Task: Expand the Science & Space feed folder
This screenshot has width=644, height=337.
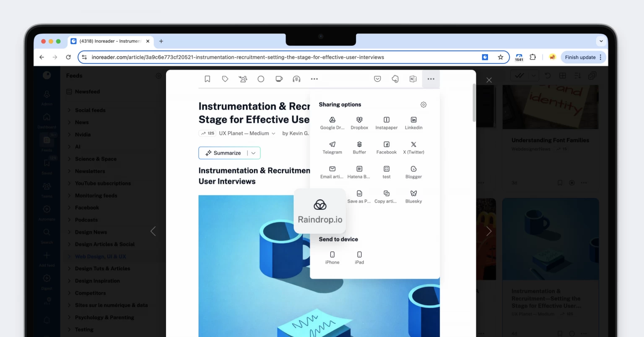Action: click(96, 159)
